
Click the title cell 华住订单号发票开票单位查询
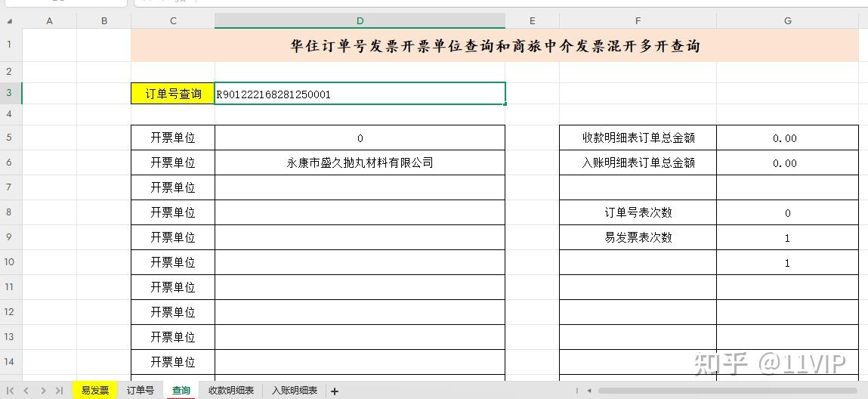495,45
